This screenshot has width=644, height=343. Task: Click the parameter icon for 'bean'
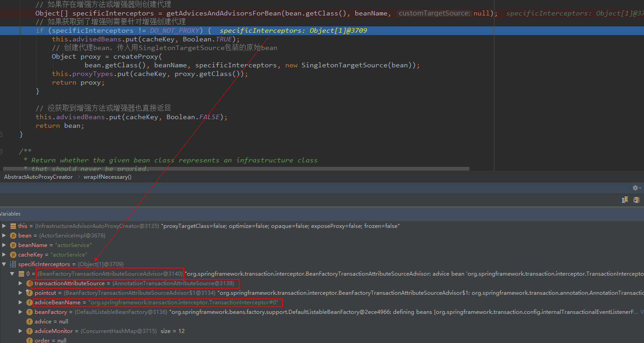13,236
